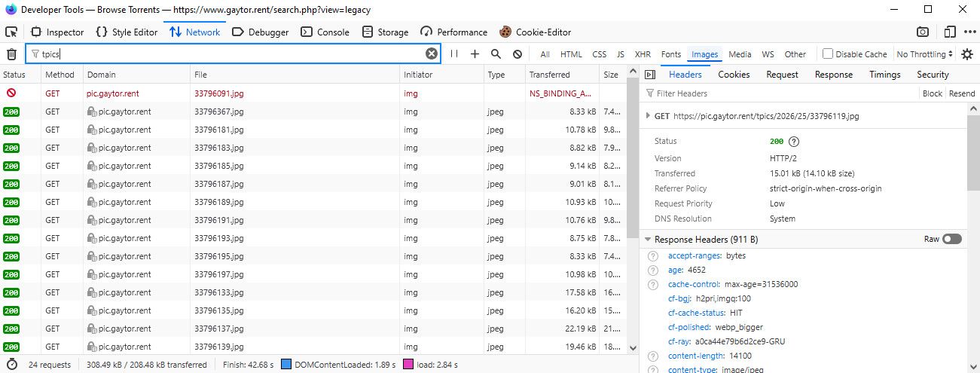Switch to the Inspector panel
The width and height of the screenshot is (980, 373).
[x=57, y=32]
